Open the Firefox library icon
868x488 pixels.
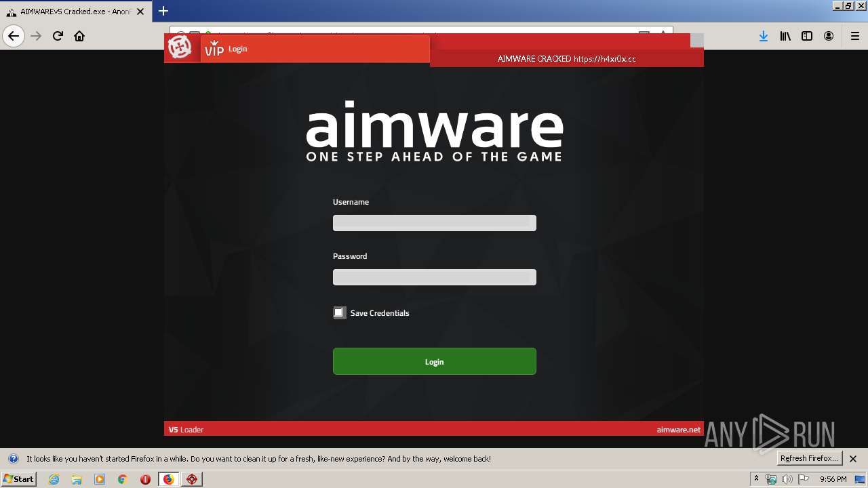pos(785,36)
